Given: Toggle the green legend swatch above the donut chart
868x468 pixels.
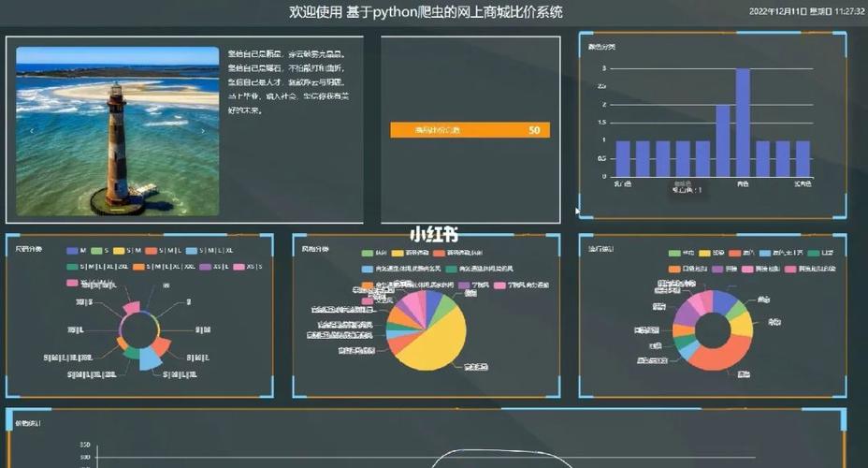Looking at the screenshot, I should 674,253.
